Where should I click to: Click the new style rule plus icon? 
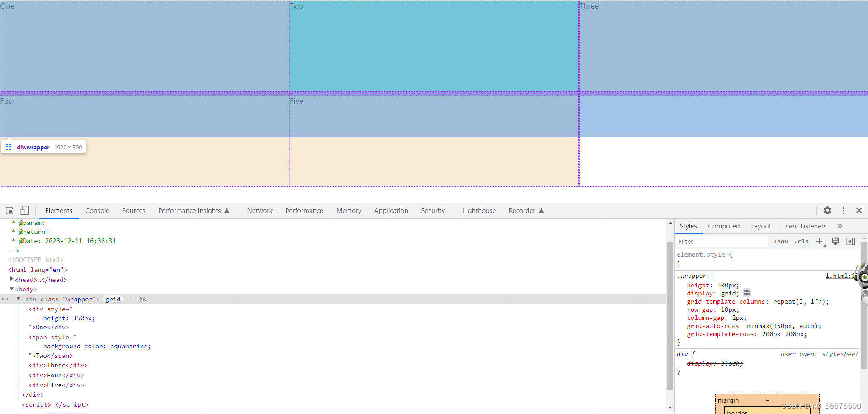click(x=820, y=241)
